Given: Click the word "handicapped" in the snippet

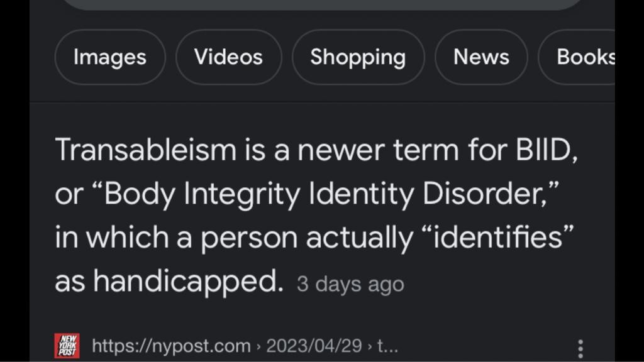Looking at the screenshot, I should [188, 282].
